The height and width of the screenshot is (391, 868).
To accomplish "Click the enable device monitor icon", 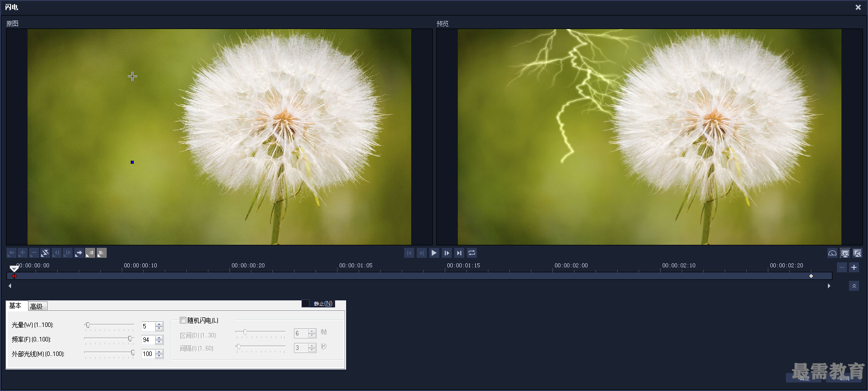I will (x=845, y=253).
